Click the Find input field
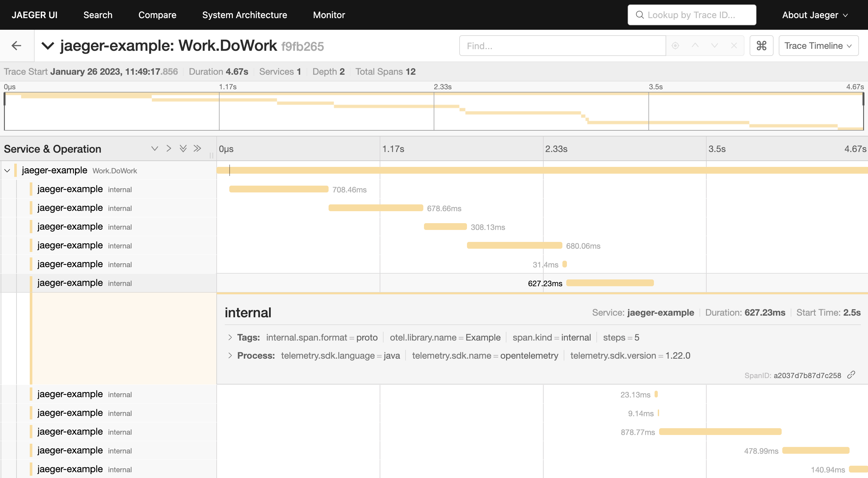Viewport: 868px width, 478px height. [x=562, y=46]
